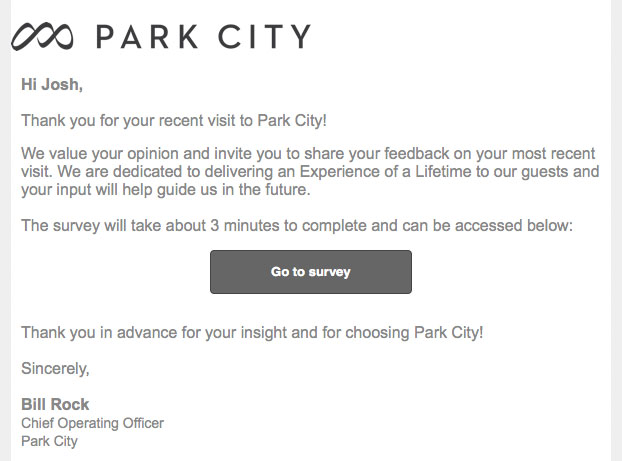Click the 'Chief Operating Officer' title line
Screen dimensions: 622x461
92,423
